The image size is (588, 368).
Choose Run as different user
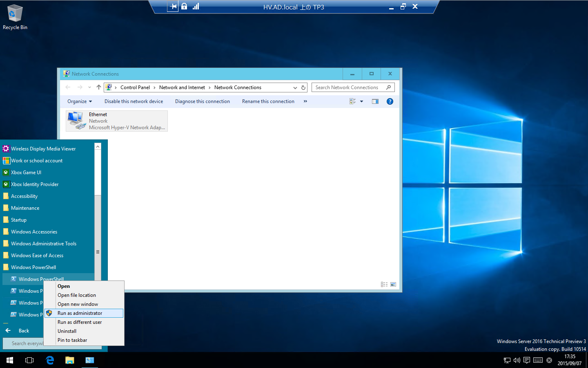(x=84, y=322)
